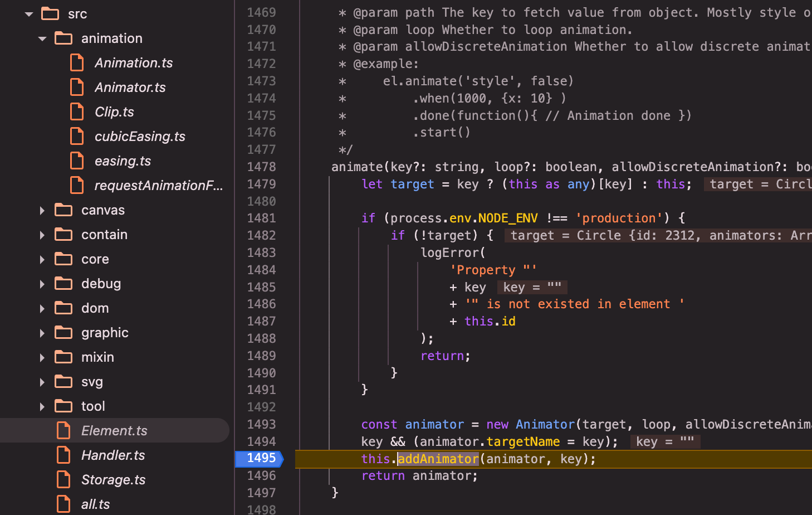The width and height of the screenshot is (812, 515).
Task: Expand the core folder
Action: (42, 259)
